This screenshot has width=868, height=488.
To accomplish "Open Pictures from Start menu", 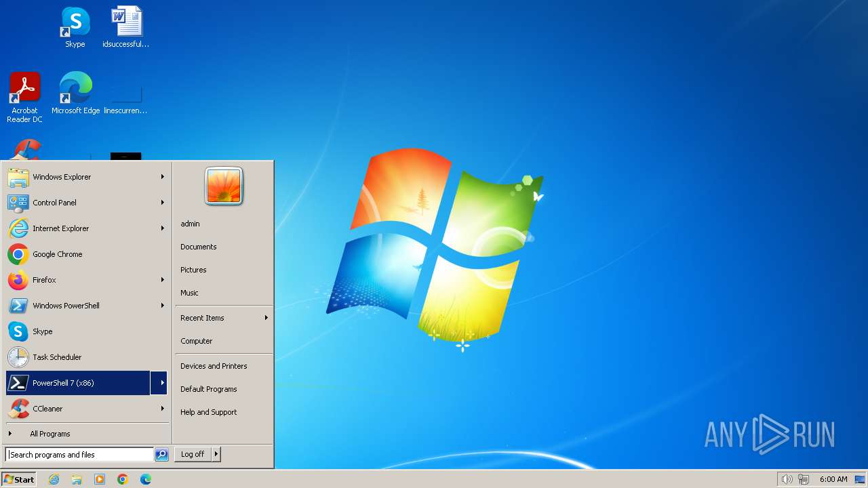I will (193, 270).
